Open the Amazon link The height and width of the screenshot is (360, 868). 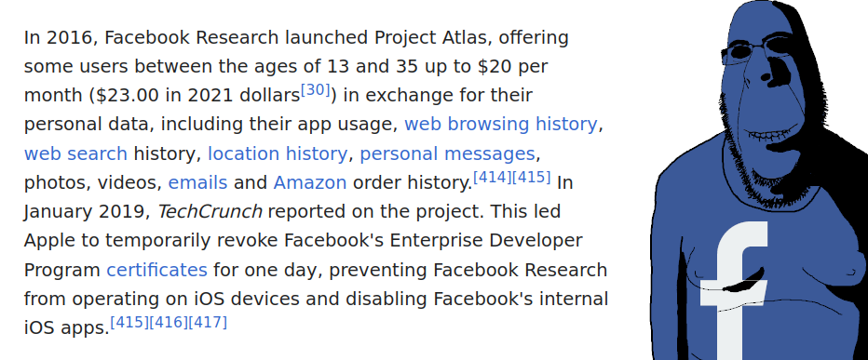pyautogui.click(x=310, y=182)
